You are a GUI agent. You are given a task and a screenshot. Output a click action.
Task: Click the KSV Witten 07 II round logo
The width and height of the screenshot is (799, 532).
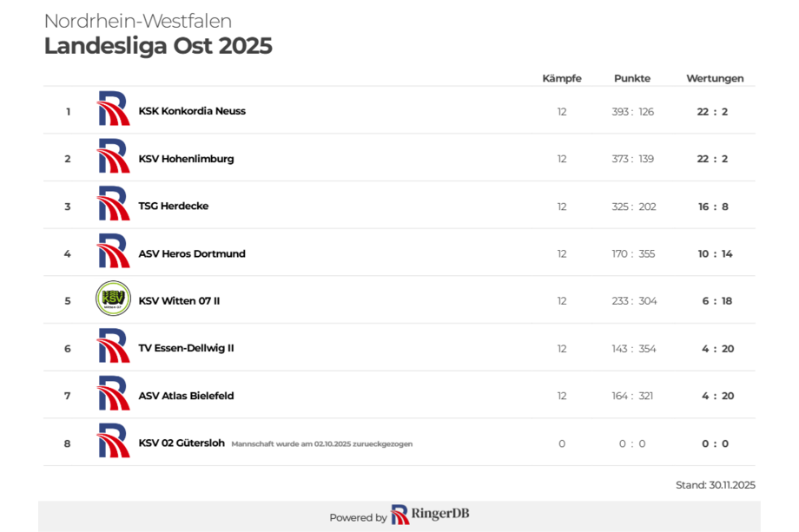[113, 299]
